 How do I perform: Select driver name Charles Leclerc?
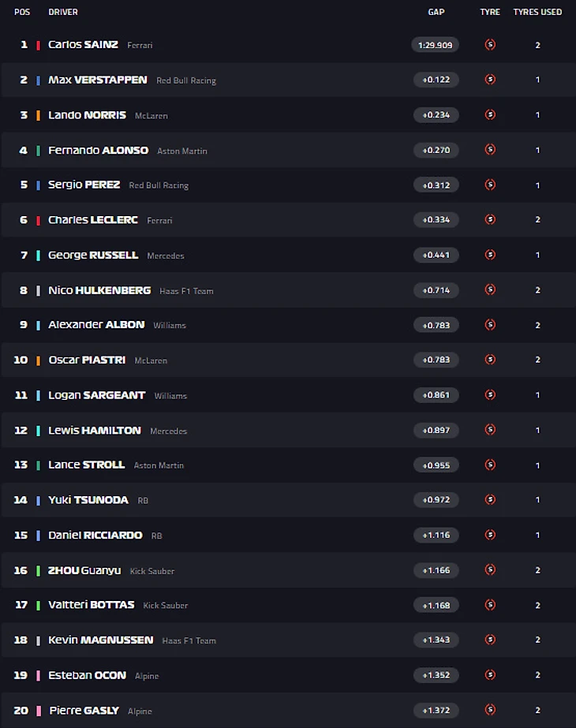[x=92, y=220]
